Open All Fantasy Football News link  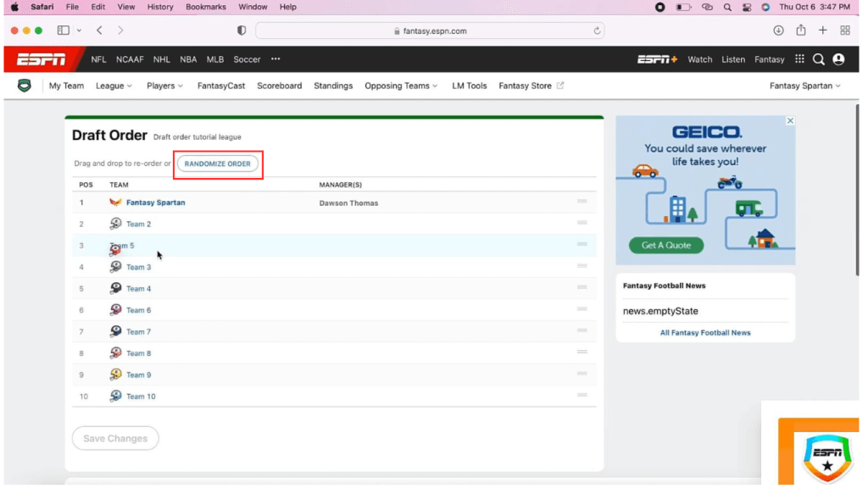pos(705,332)
